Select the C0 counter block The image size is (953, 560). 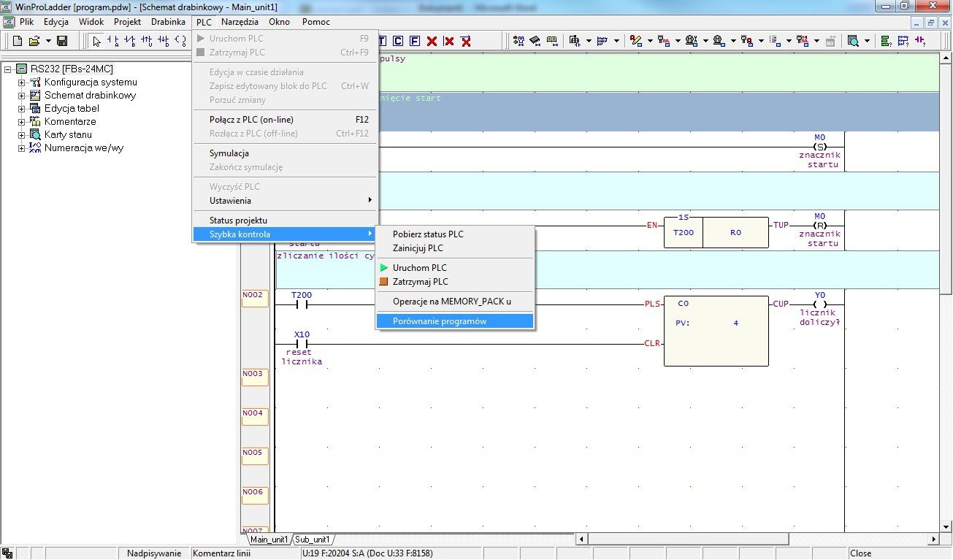716,331
